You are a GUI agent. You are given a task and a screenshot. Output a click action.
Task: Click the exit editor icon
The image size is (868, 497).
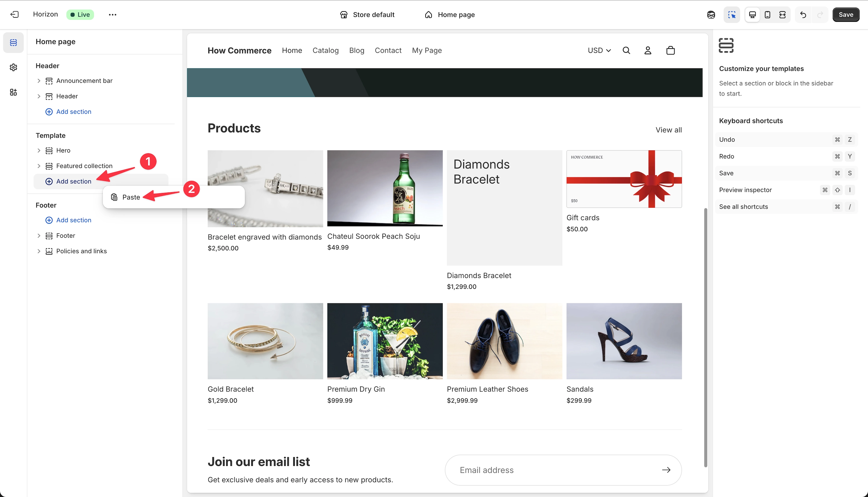[14, 14]
